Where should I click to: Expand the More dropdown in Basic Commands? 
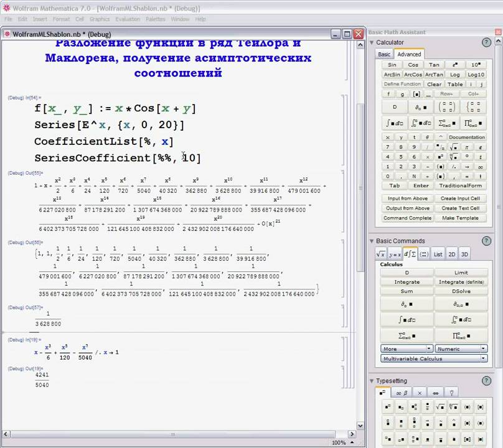(x=407, y=348)
